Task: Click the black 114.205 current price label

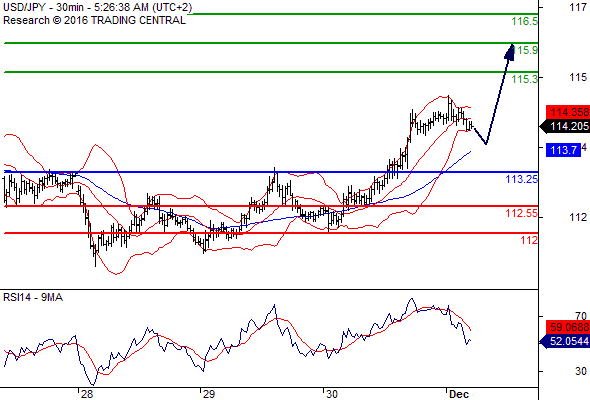Action: (565, 126)
